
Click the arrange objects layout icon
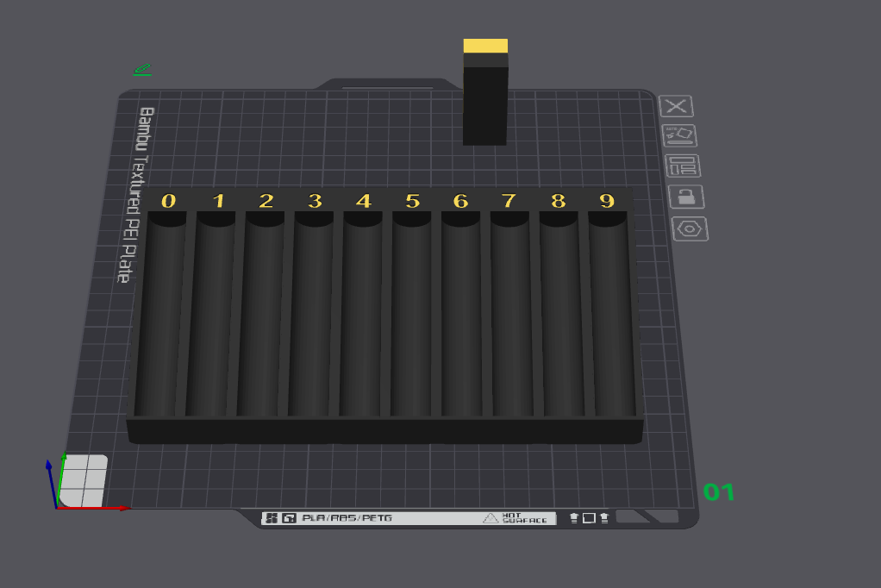tap(683, 166)
